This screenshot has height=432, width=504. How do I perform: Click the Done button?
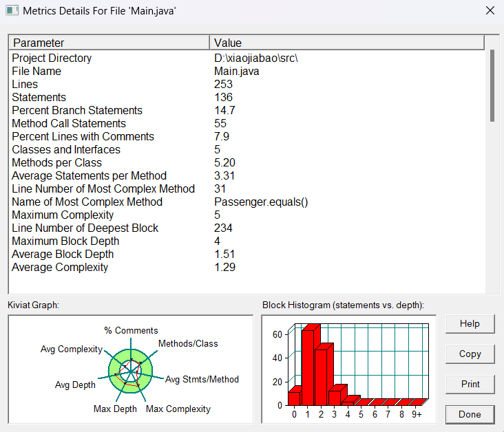point(470,414)
